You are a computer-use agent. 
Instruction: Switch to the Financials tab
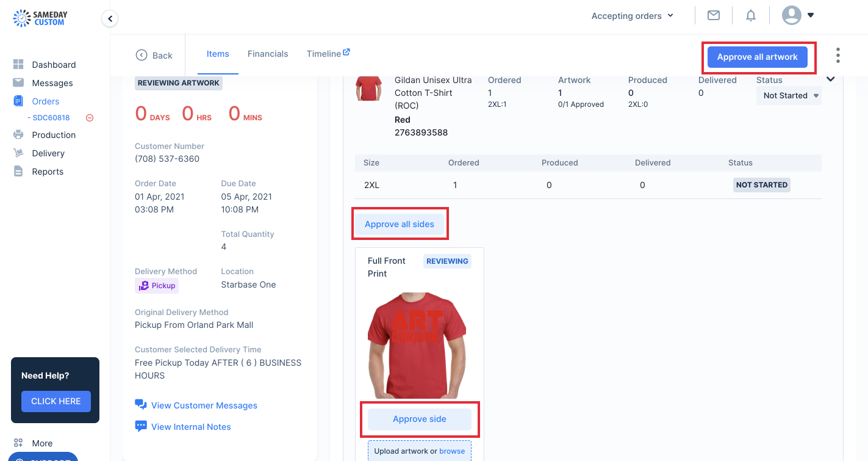268,54
